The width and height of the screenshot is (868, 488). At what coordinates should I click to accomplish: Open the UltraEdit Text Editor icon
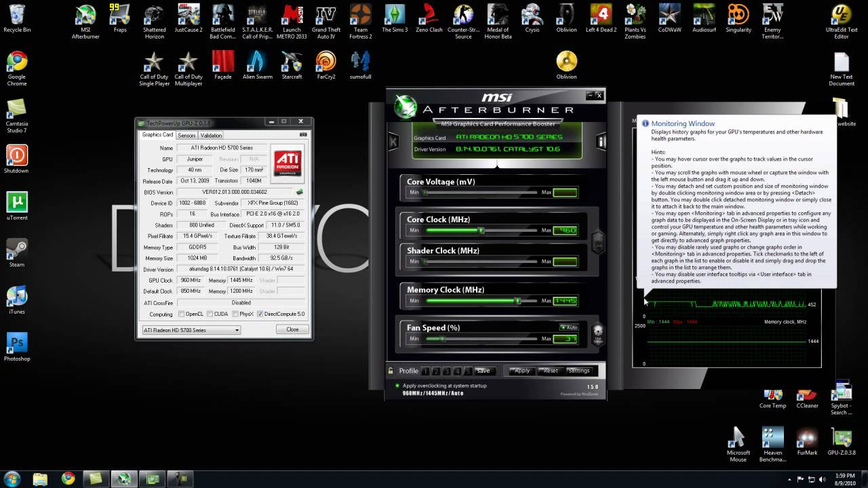pos(842,22)
